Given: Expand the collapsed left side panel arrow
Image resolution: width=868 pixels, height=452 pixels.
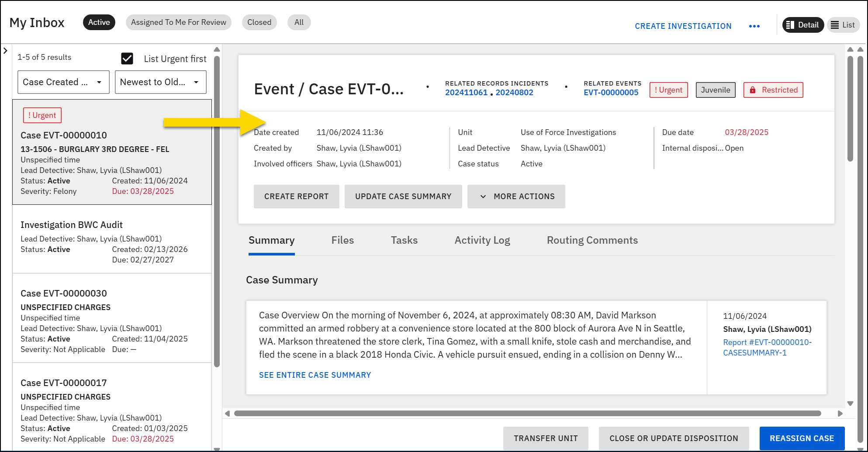Looking at the screenshot, I should click(x=5, y=51).
